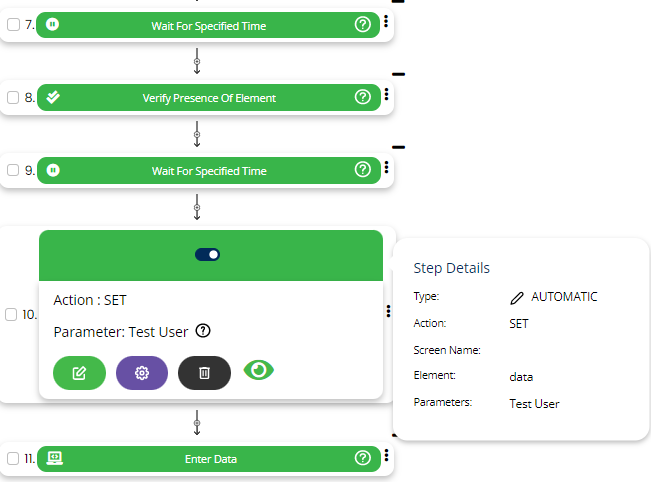
Task: Click help icon on Enter Data step
Action: tap(363, 458)
